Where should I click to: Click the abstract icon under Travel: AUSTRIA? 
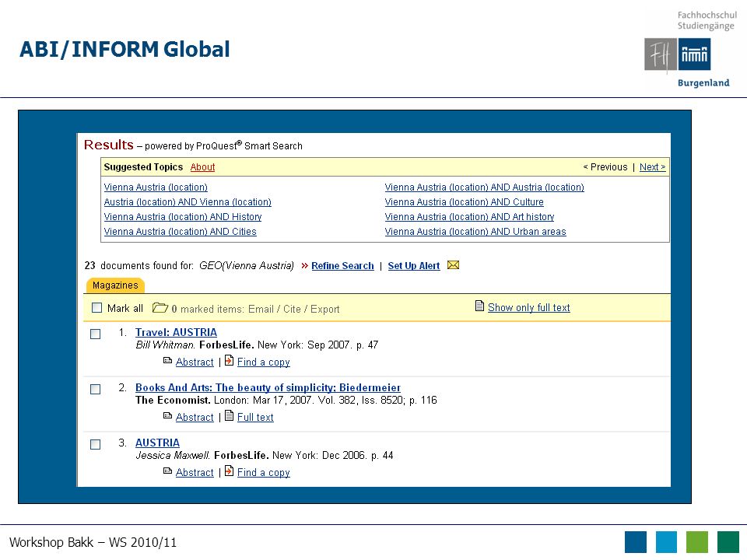pos(167,361)
